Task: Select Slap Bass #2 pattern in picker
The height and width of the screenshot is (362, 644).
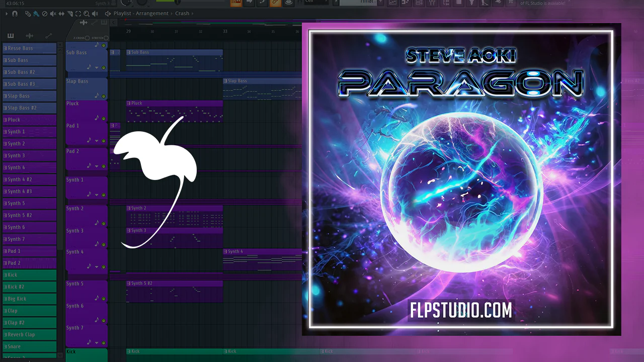Action: pyautogui.click(x=29, y=108)
